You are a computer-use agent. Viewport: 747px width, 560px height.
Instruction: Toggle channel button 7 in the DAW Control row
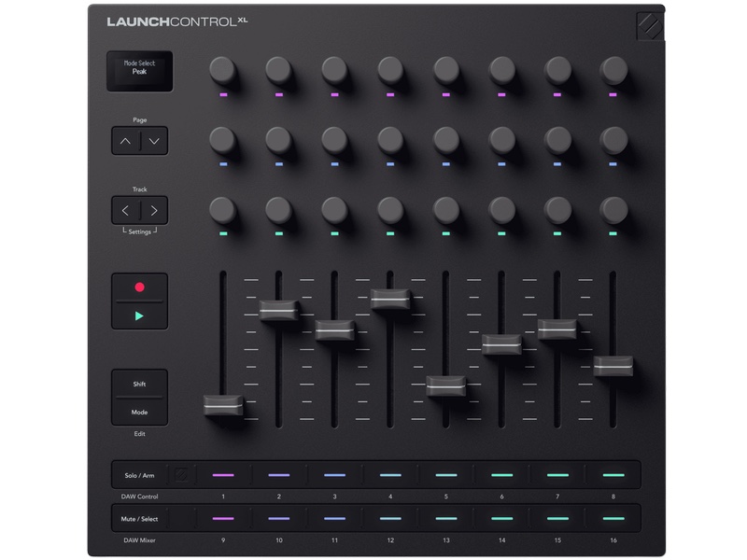[x=557, y=475]
